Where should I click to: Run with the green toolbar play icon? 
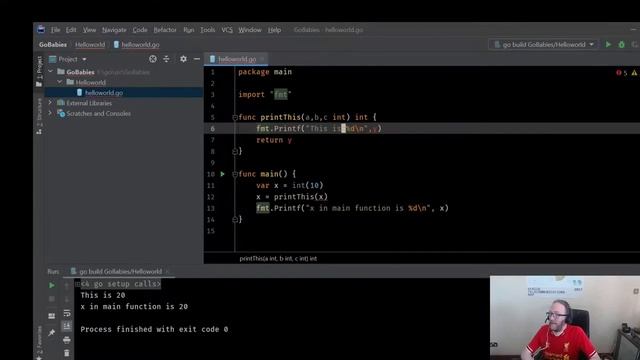(x=608, y=44)
